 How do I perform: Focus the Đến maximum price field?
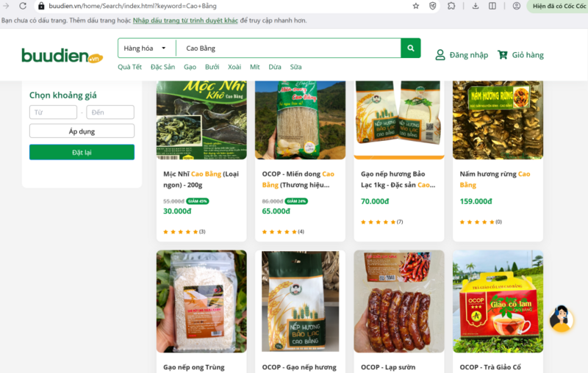[x=110, y=112]
